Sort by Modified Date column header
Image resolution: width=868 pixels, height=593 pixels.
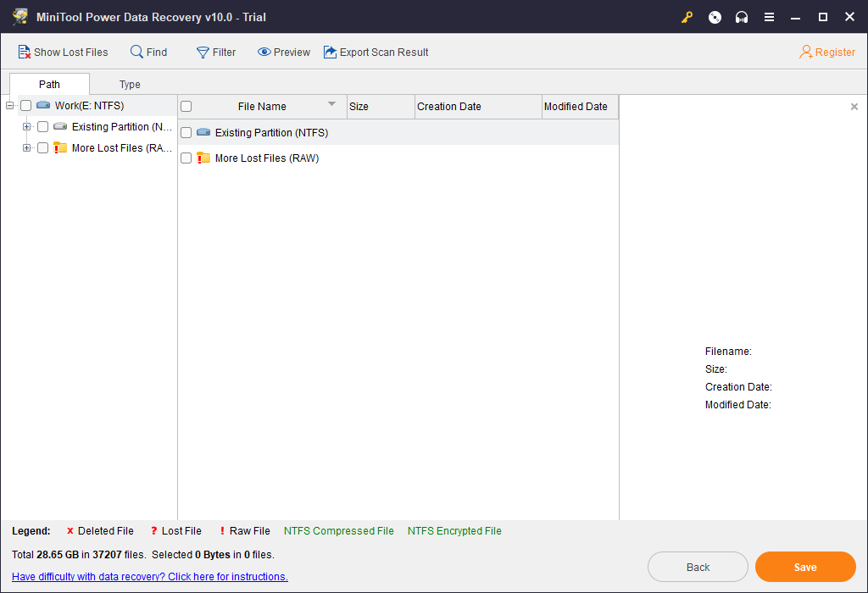580,106
